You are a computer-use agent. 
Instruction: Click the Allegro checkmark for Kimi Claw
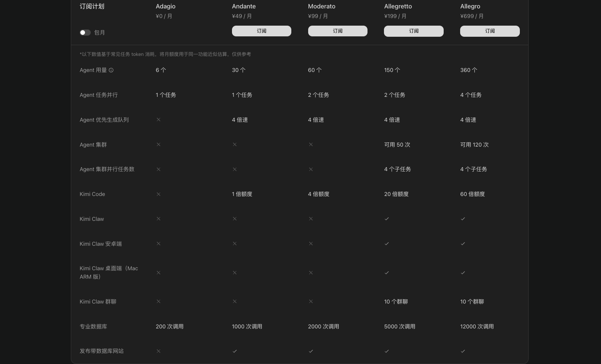463,219
